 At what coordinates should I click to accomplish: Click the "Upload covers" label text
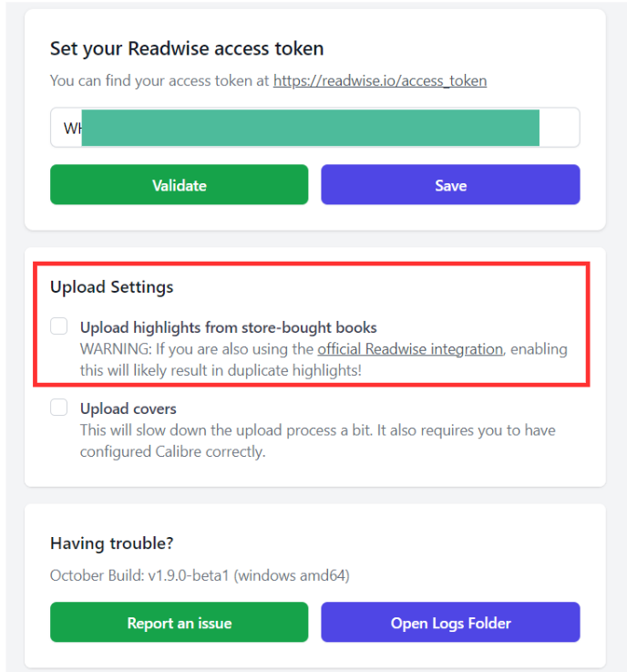coord(128,408)
